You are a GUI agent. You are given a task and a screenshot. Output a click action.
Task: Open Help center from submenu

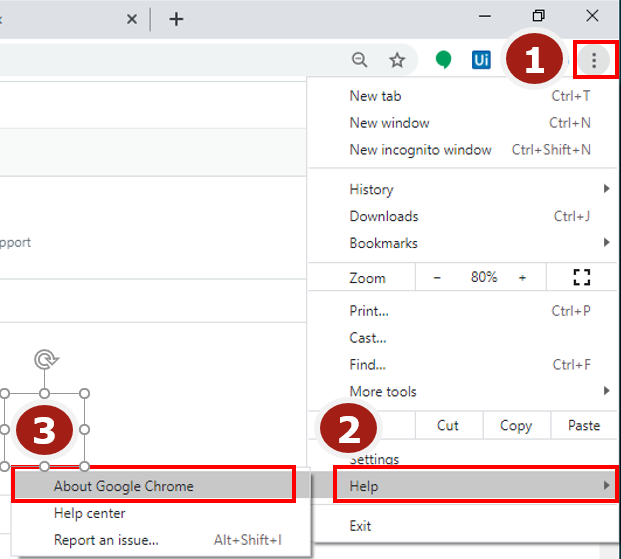pos(161,513)
